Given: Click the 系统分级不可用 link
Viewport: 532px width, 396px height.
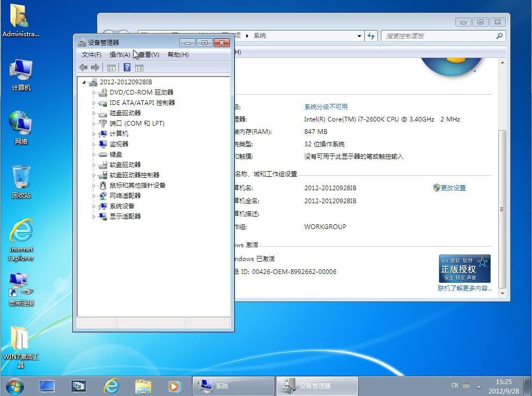Looking at the screenshot, I should (326, 107).
